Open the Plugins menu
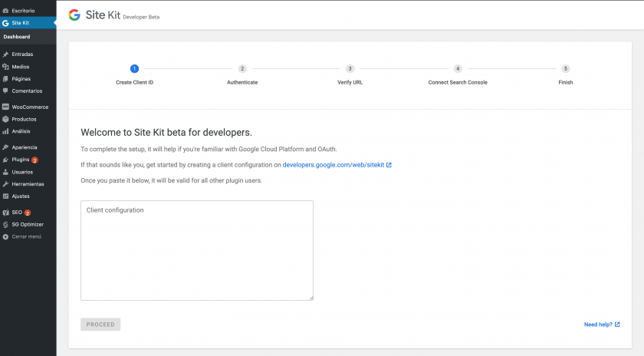Screen dimensions: 644x356 pos(21,160)
